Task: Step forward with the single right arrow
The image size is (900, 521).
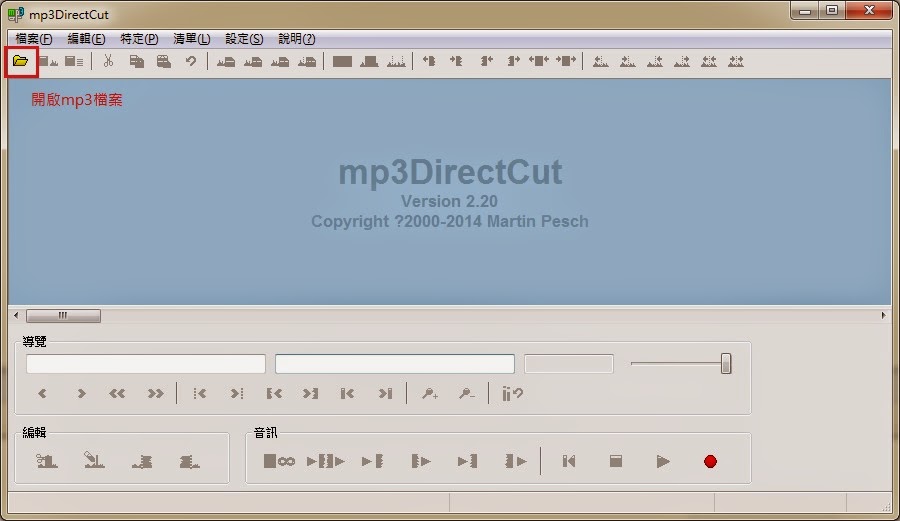Action: pyautogui.click(x=82, y=394)
